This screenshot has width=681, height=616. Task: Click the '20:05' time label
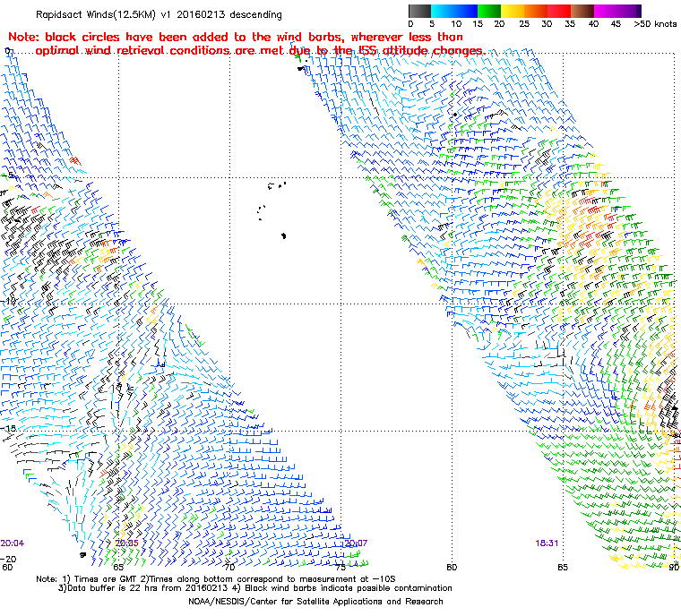(127, 543)
